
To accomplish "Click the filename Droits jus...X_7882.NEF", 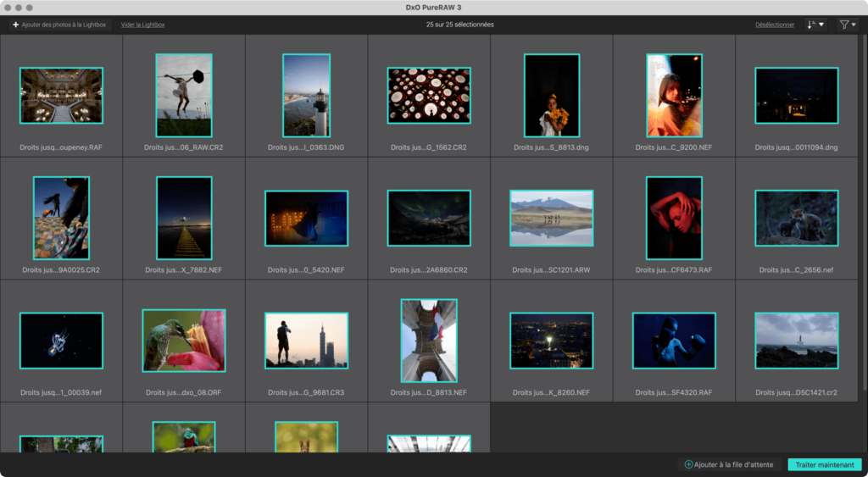I will (184, 270).
